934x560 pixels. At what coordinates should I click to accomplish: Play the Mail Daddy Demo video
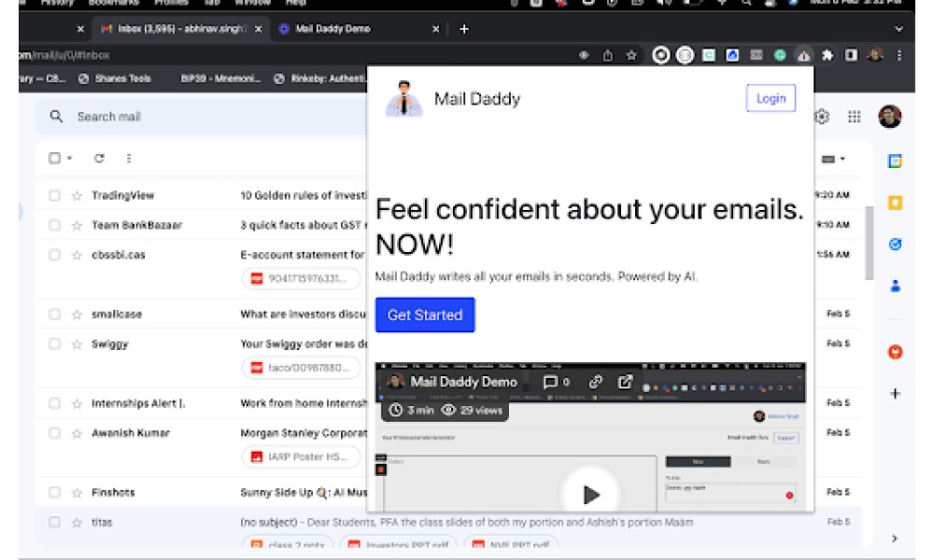point(590,494)
